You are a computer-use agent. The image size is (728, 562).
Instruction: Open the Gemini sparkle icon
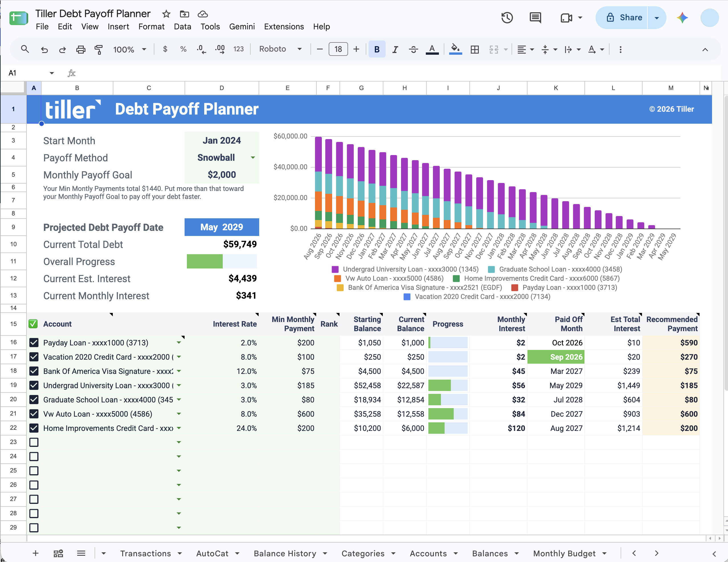point(682,18)
